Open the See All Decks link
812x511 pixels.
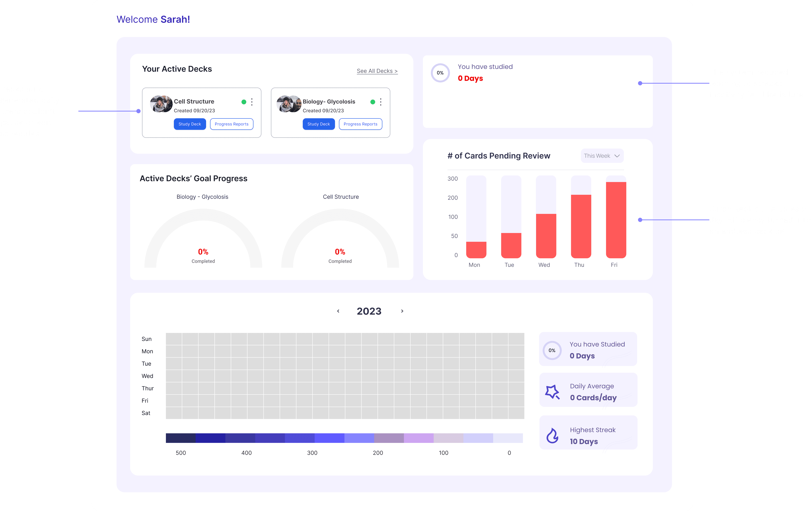377,71
